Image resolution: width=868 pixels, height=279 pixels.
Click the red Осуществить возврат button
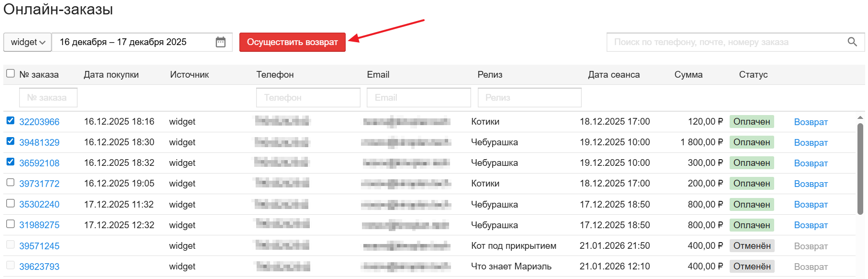click(x=292, y=42)
